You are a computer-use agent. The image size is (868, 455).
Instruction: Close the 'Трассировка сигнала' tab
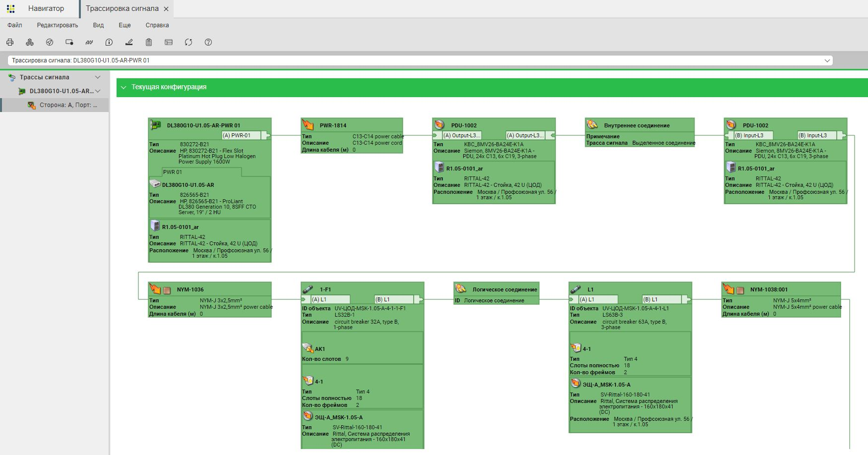(166, 9)
